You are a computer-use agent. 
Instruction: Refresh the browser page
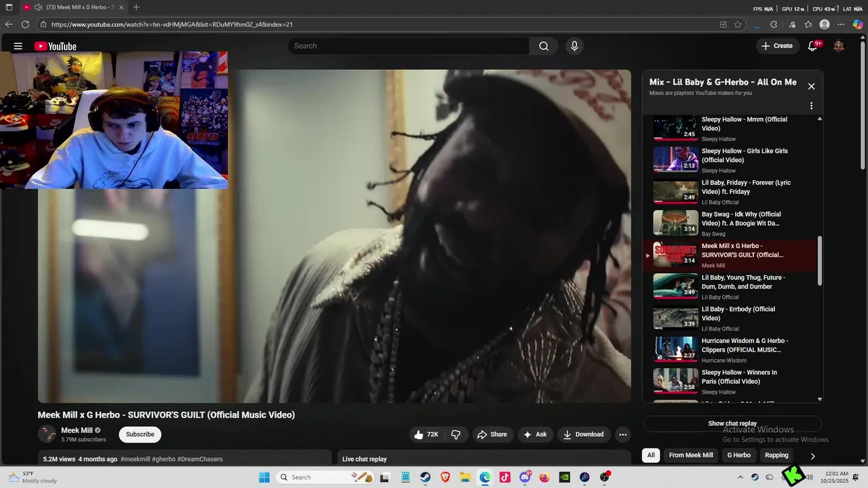(25, 24)
